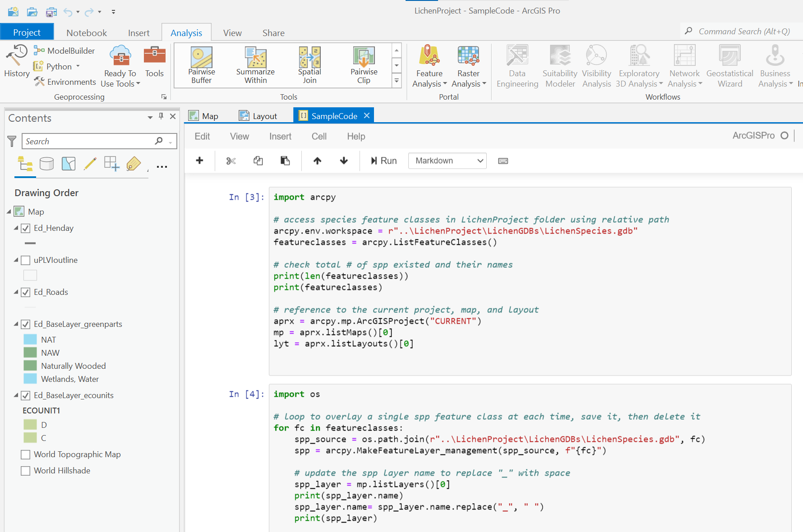Screen dimensions: 803x532
Task: Uncheck the Ed_Henday layer visibility
Action: click(x=26, y=228)
